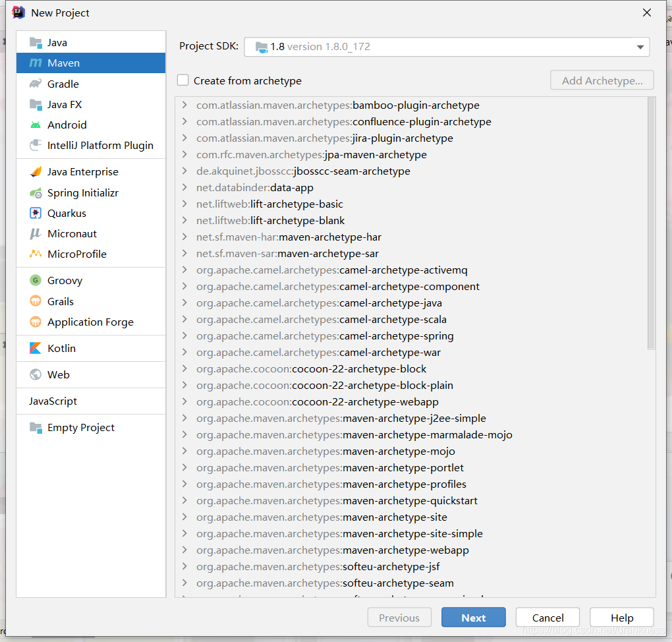Screen dimensions: 672x642
Task: Select JavaScript project type
Action: coord(91,401)
